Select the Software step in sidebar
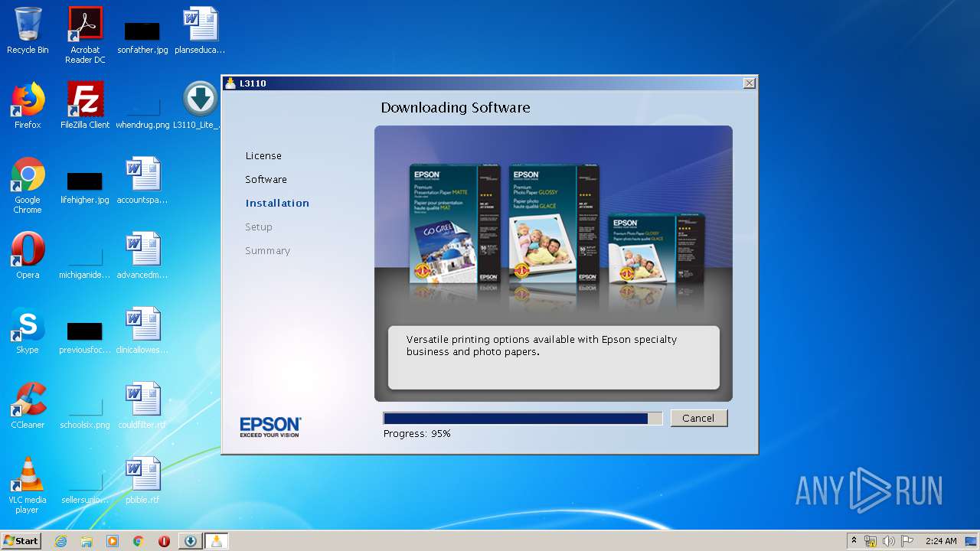The image size is (980, 551). (266, 179)
